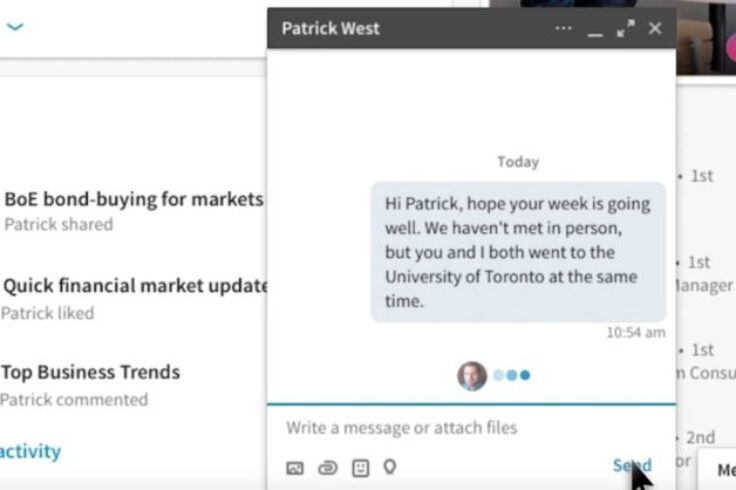This screenshot has height=490, width=736.
Task: Open the Quick financial market update post
Action: (135, 285)
